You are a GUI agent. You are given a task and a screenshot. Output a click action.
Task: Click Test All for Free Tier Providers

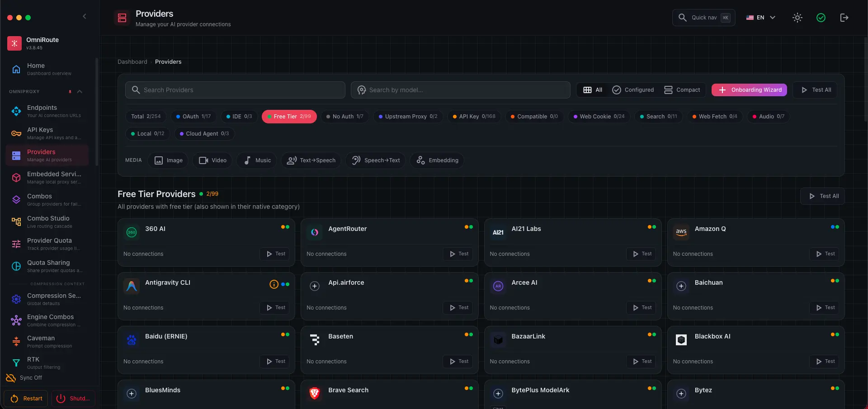[823, 196]
